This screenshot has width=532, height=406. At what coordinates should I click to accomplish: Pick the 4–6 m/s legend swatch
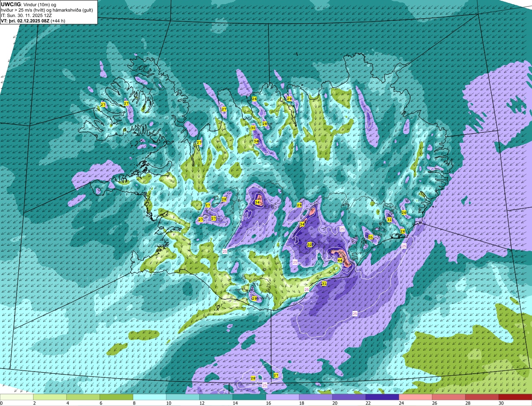[x=83, y=397]
